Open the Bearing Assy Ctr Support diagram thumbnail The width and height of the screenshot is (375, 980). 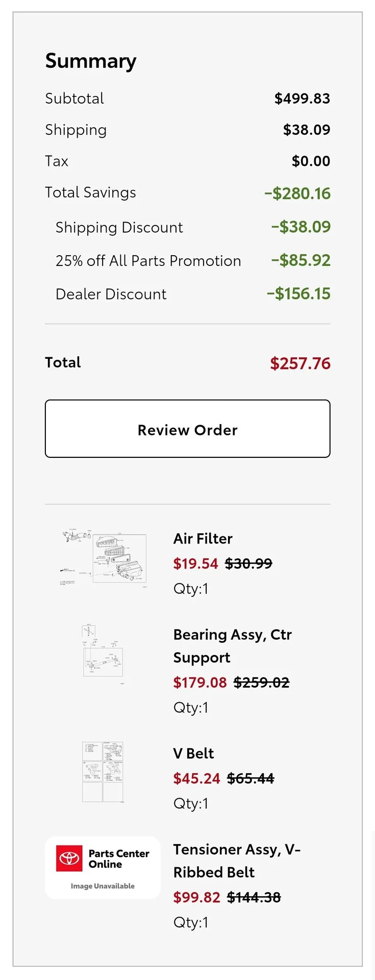103,654
